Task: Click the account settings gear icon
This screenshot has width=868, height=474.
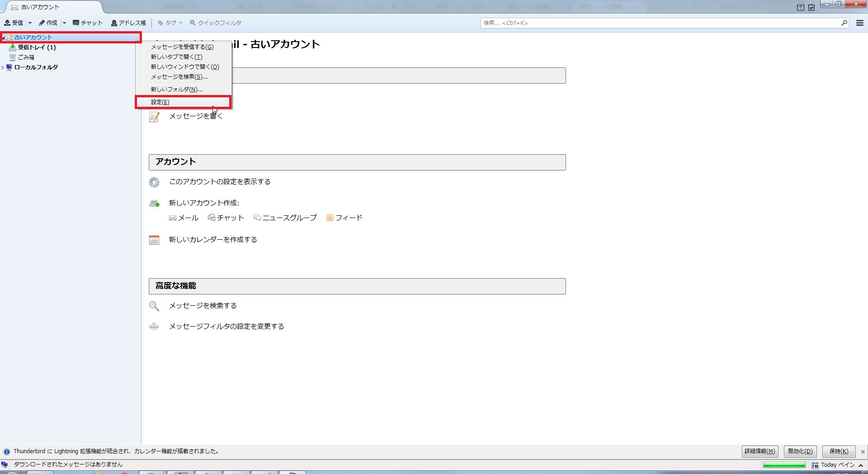Action: click(x=154, y=182)
